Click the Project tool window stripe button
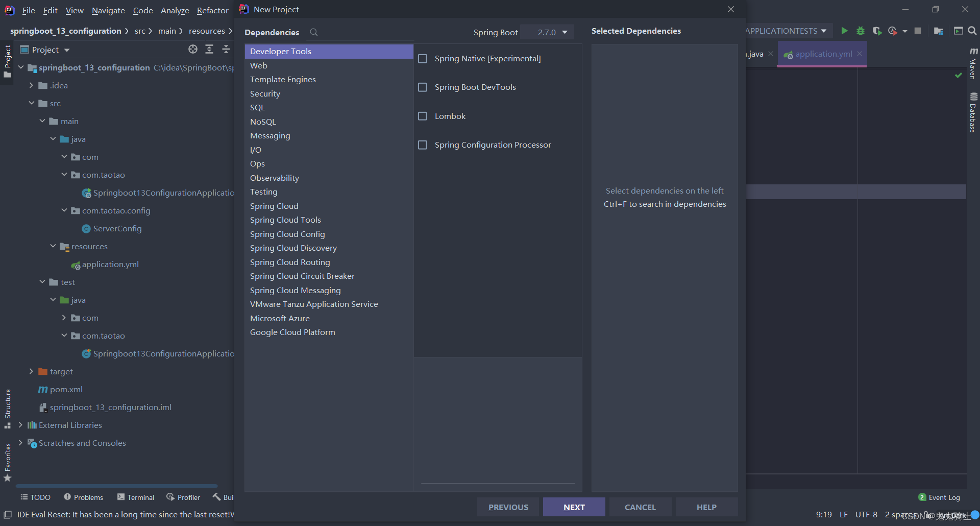The image size is (980, 526). [7, 62]
